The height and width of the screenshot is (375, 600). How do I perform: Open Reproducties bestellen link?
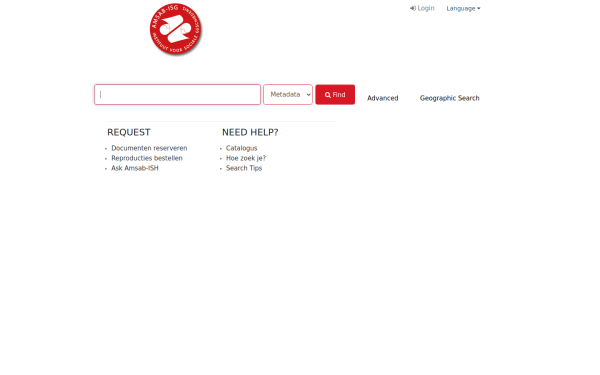click(147, 158)
